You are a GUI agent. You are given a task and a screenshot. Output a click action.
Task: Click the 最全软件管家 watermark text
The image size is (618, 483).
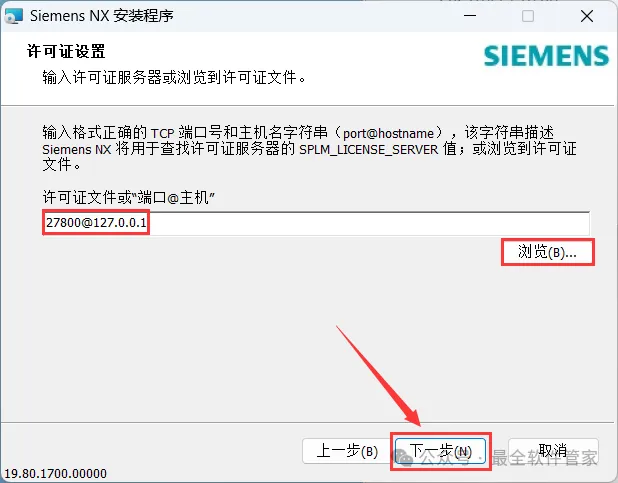(x=544, y=457)
